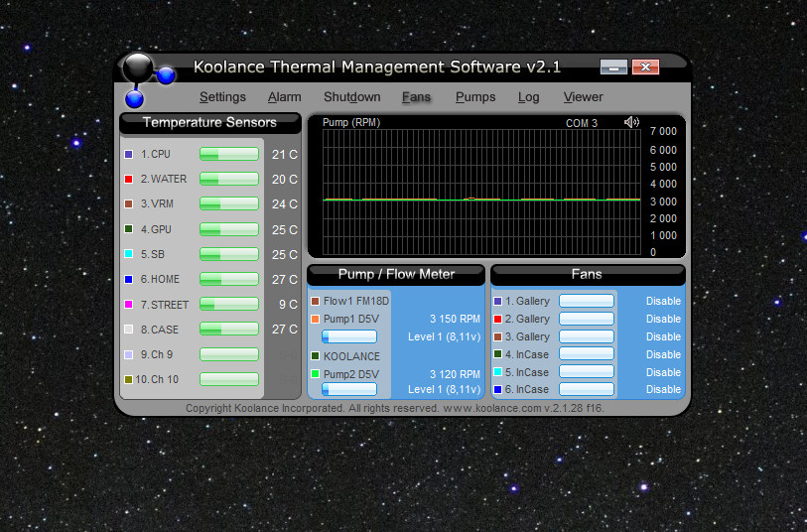Click the Pump RPM graph area

[x=481, y=192]
